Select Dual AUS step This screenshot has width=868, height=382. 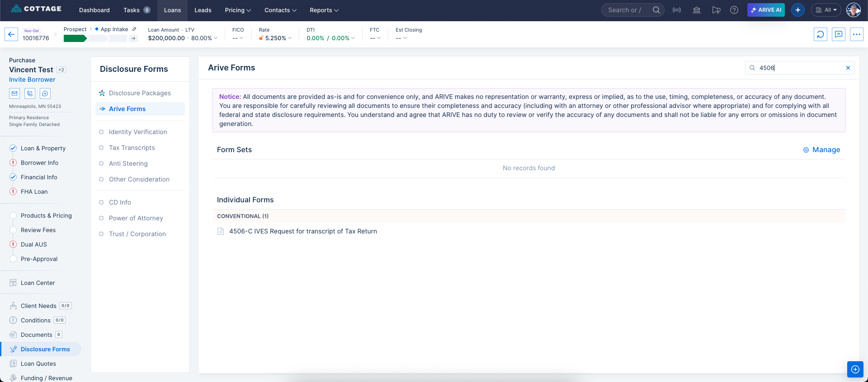coord(33,244)
